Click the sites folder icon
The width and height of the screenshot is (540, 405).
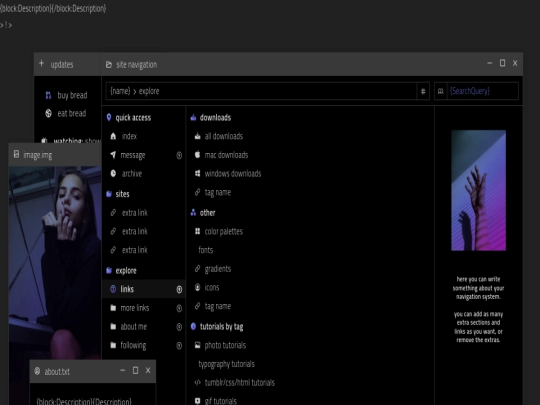pyautogui.click(x=109, y=194)
